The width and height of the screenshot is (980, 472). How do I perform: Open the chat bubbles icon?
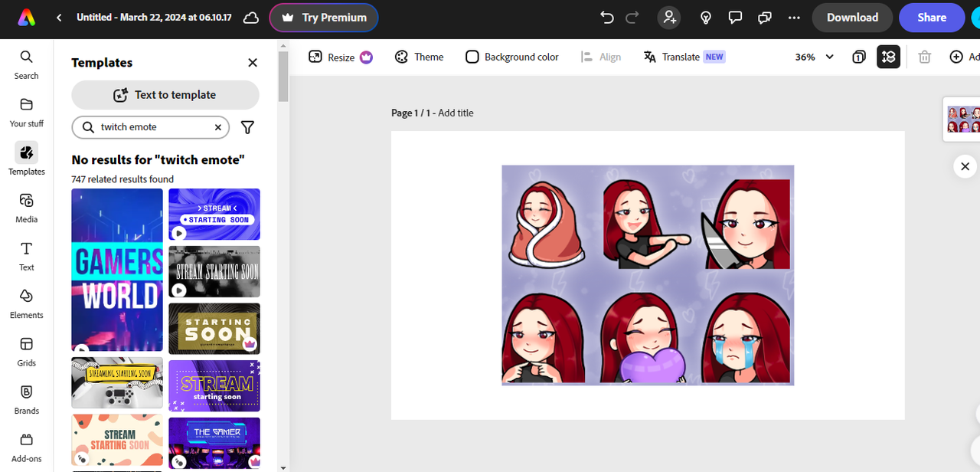point(764,18)
